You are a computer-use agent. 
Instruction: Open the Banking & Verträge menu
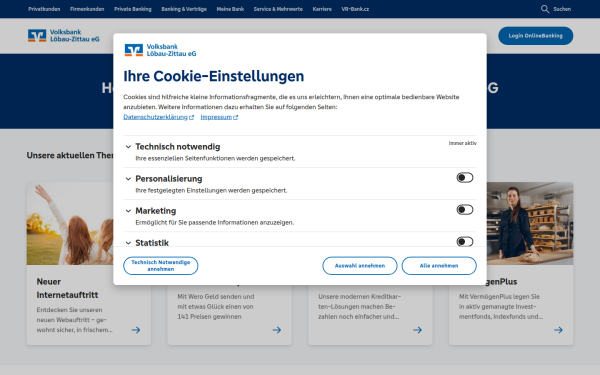[x=184, y=9]
